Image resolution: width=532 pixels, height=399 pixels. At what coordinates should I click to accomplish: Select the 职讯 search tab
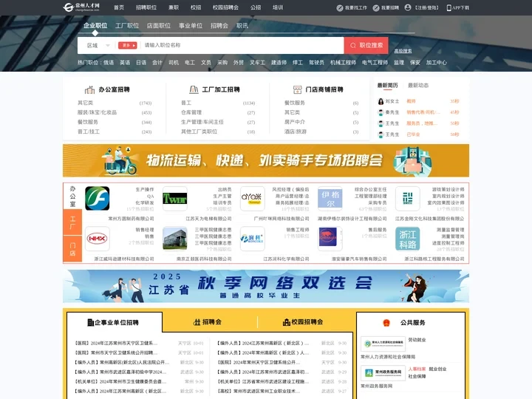[x=242, y=25]
